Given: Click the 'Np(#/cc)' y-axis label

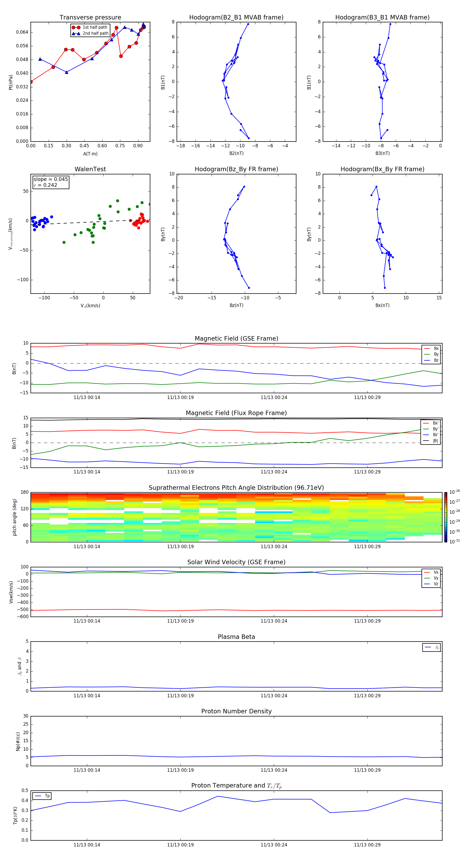Looking at the screenshot, I should click(18, 741).
